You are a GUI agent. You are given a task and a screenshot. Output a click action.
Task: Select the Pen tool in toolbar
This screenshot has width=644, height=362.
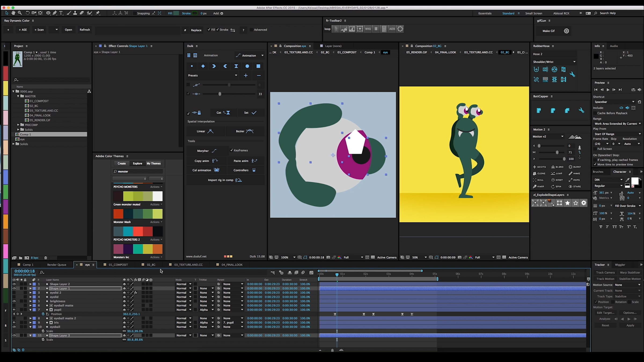point(55,13)
